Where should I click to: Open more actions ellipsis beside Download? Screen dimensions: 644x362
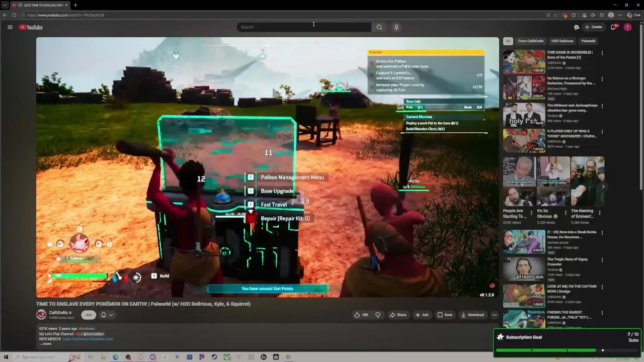pos(495,315)
